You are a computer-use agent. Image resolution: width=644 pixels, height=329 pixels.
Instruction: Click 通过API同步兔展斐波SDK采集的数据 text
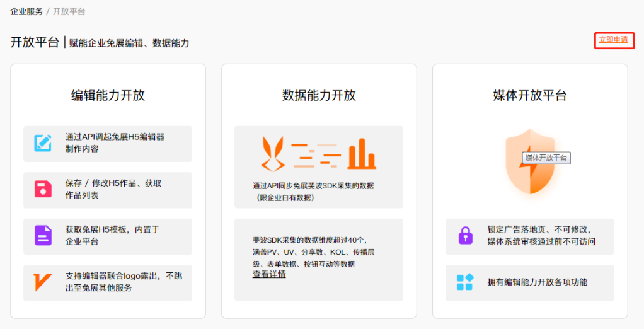coord(313,192)
